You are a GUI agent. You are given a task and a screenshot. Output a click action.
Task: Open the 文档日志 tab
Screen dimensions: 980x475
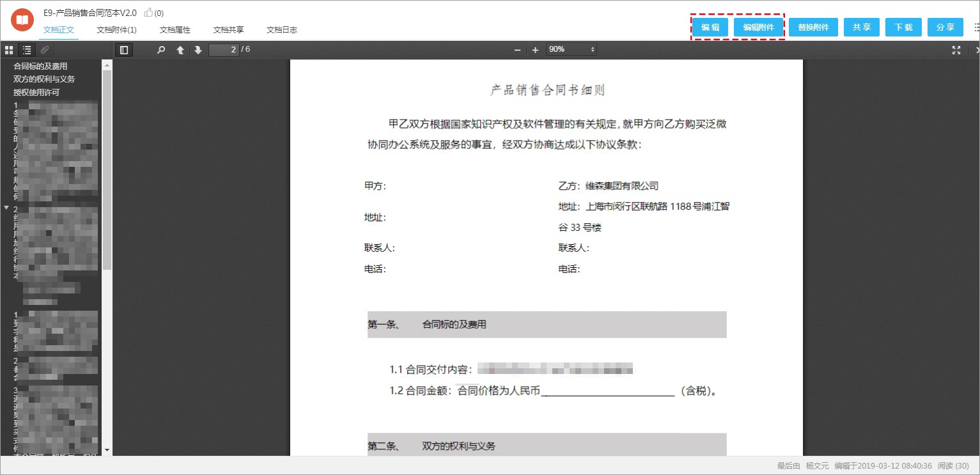coord(282,29)
